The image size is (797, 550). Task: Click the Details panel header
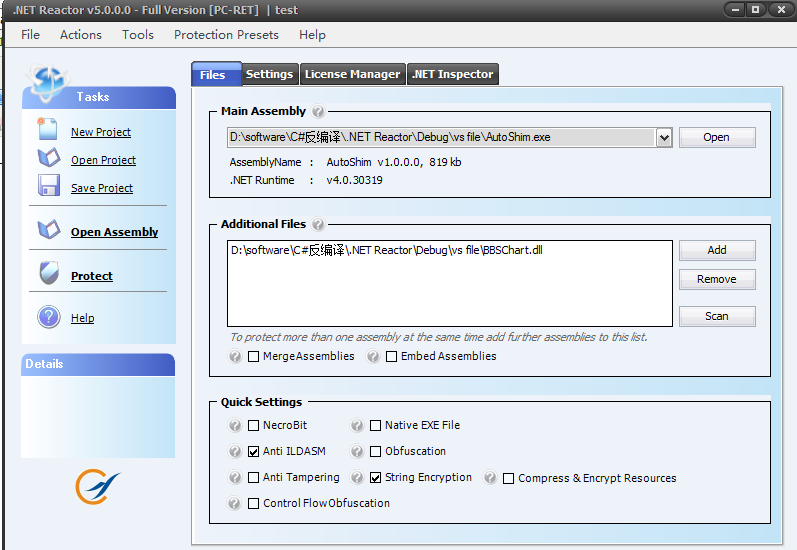tap(98, 364)
